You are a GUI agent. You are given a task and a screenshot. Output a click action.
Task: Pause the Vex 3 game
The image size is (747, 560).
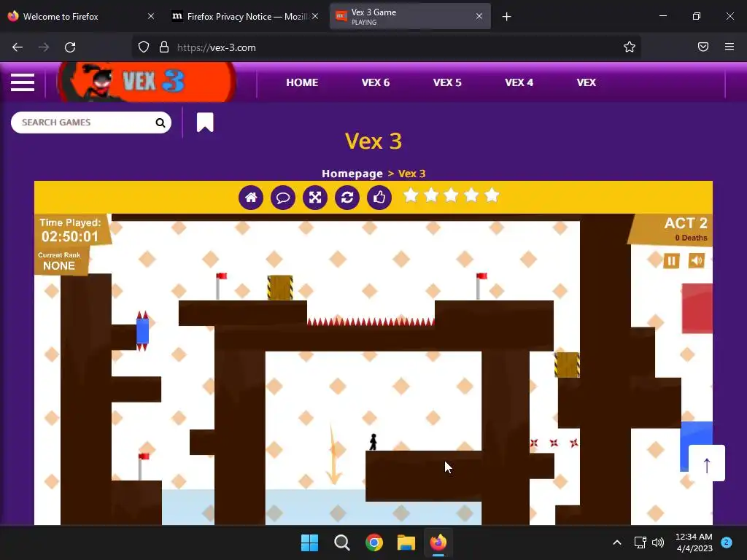(671, 260)
